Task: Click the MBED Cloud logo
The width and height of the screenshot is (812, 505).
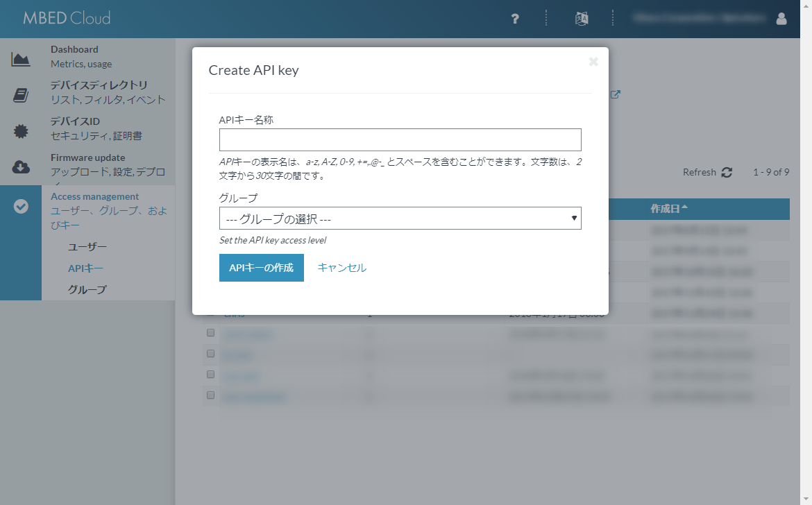Action: click(67, 19)
